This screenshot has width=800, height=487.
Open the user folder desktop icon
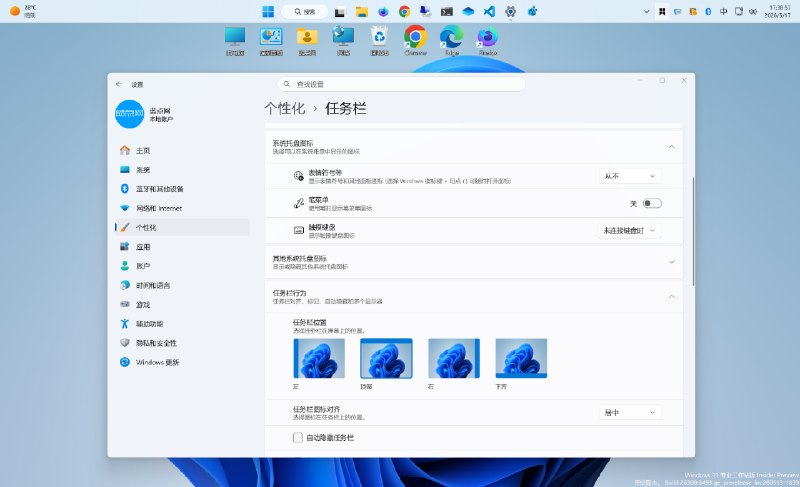(307, 41)
